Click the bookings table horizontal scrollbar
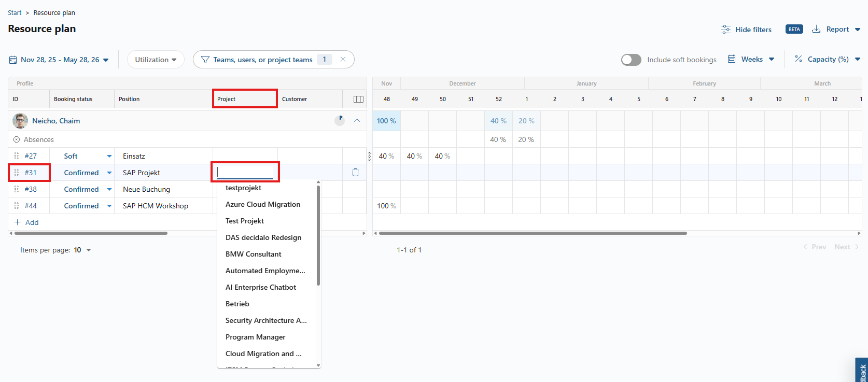868x382 pixels. [91, 233]
